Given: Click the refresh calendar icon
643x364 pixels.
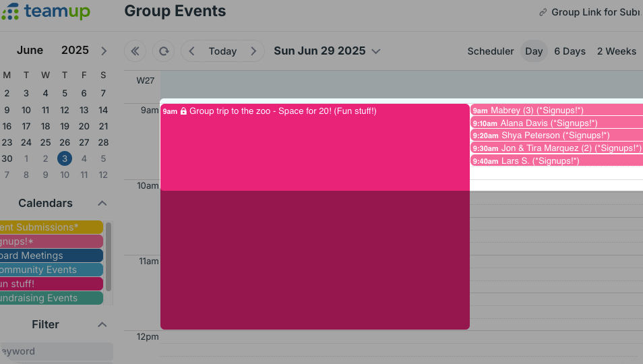Looking at the screenshot, I should click(x=163, y=51).
